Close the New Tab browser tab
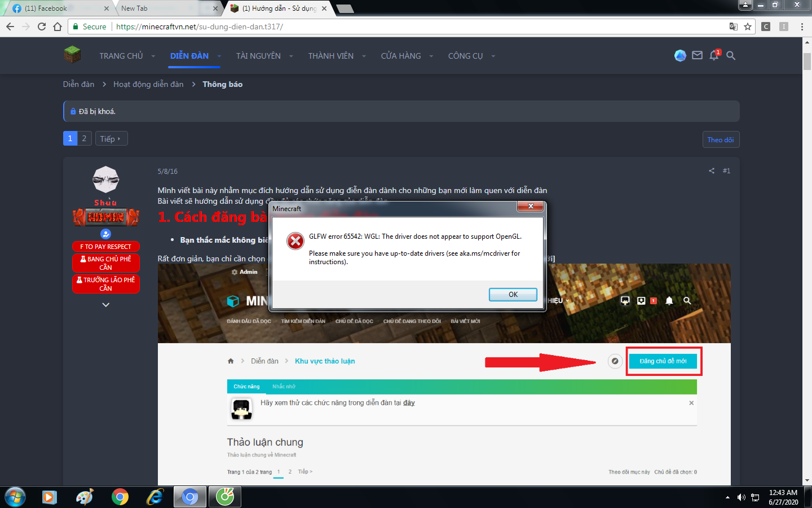The width and height of the screenshot is (812, 508). (x=215, y=8)
